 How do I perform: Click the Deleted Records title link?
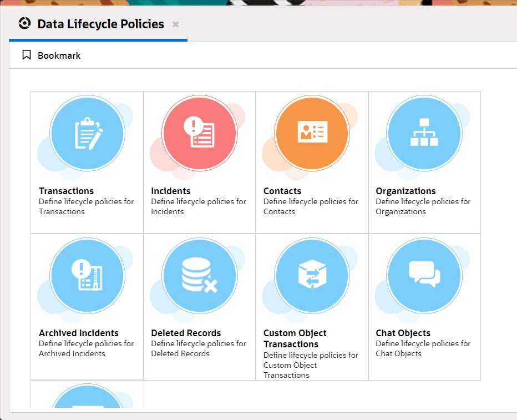(186, 333)
